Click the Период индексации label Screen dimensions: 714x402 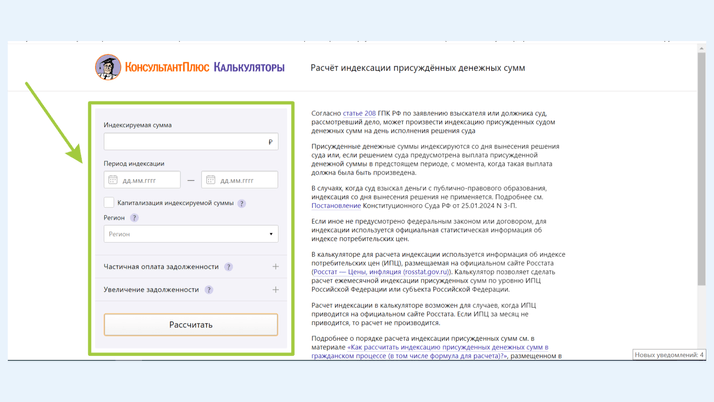134,163
